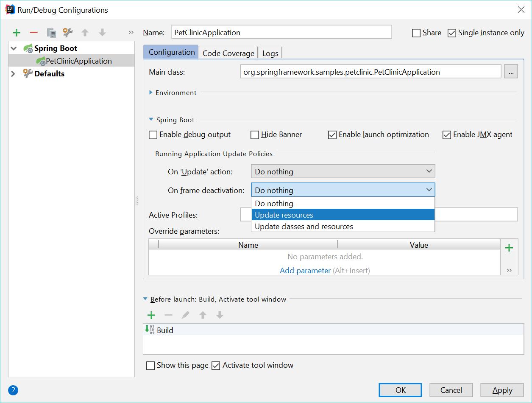
Task: Check the Hide Banner option
Action: [x=255, y=135]
